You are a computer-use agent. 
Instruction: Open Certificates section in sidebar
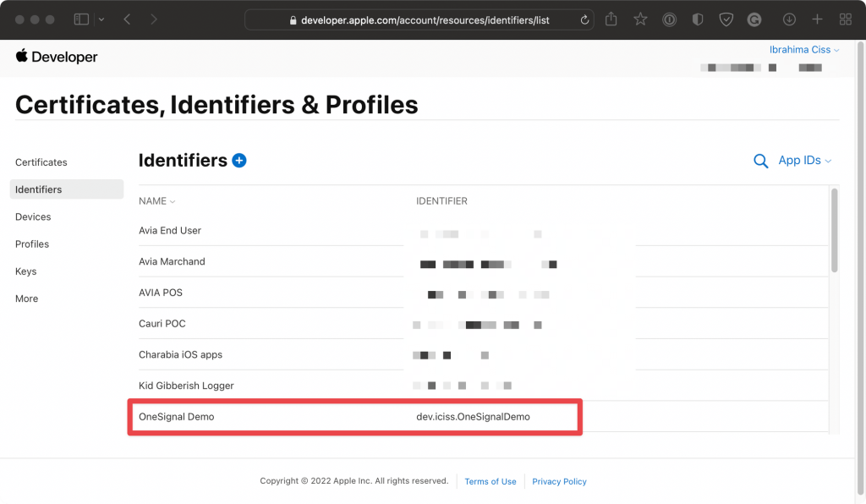coord(41,162)
